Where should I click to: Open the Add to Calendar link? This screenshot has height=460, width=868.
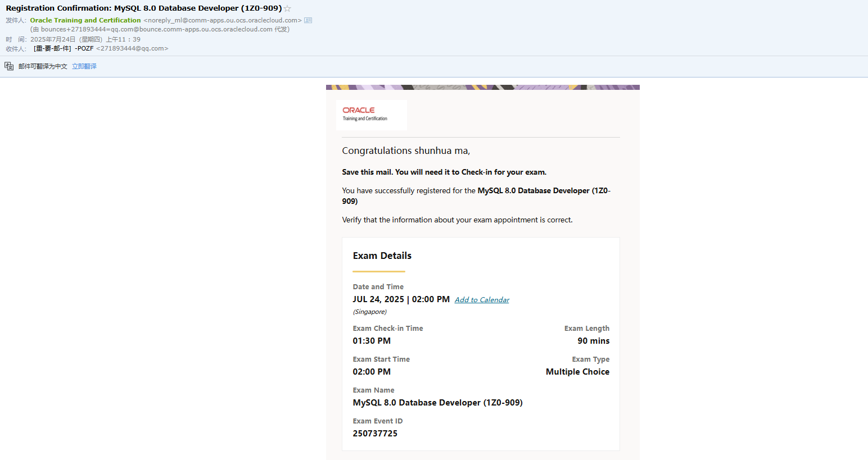pos(482,300)
